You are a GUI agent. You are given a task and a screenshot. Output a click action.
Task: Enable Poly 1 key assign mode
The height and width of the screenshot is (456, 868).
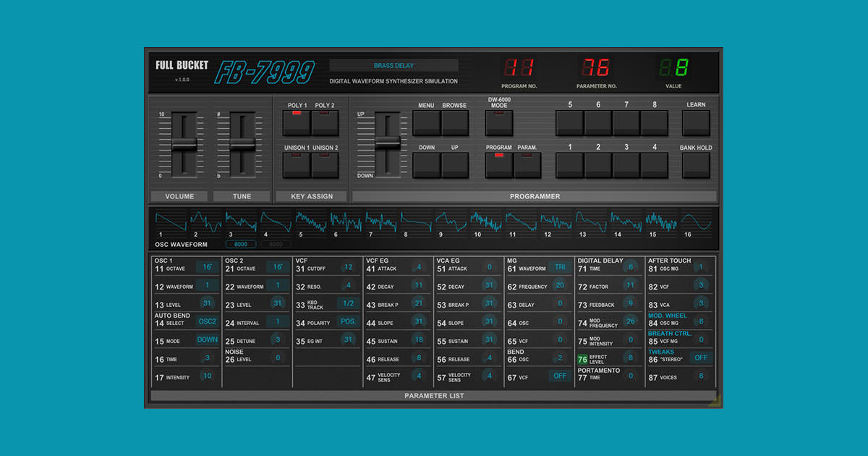click(296, 122)
